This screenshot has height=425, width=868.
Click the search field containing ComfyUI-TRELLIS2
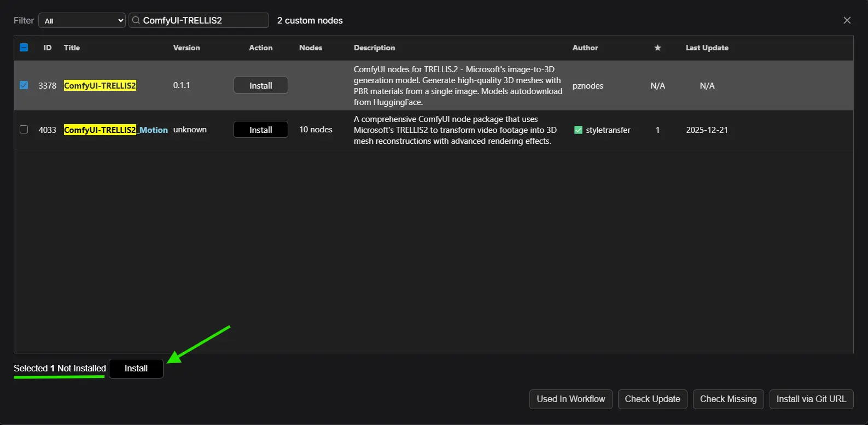click(x=202, y=20)
